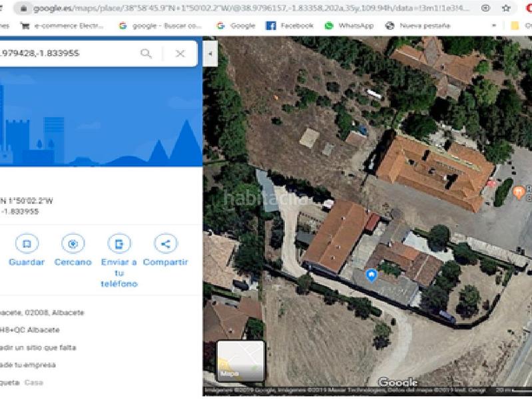Bookmark this page with the star icon
This screenshot has height=399, width=532.
[x=507, y=9]
